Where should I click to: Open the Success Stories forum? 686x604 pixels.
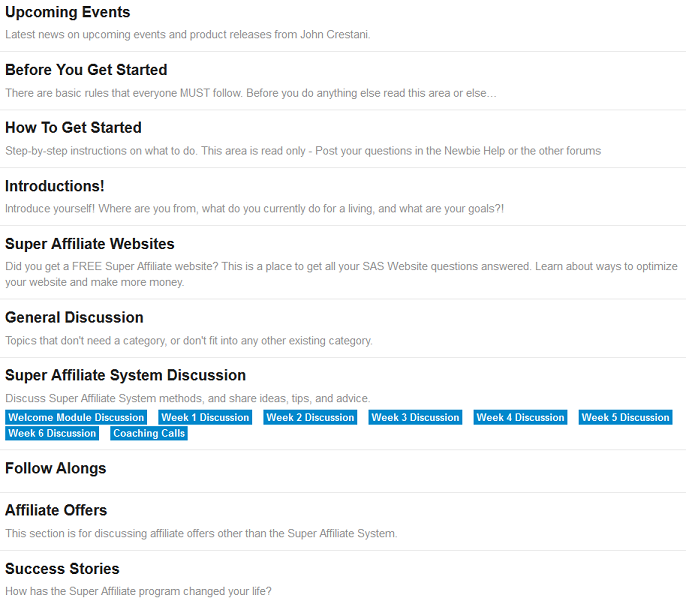tap(62, 569)
